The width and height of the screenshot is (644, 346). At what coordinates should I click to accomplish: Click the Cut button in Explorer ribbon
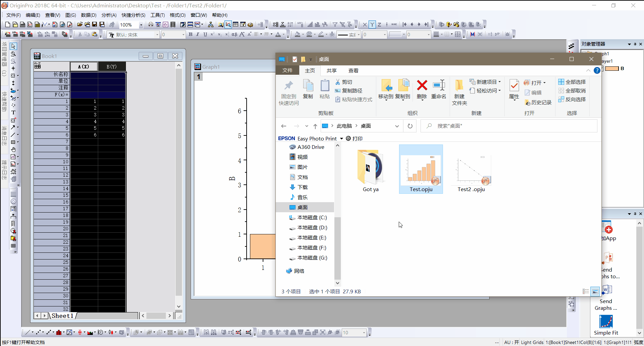pyautogui.click(x=344, y=82)
